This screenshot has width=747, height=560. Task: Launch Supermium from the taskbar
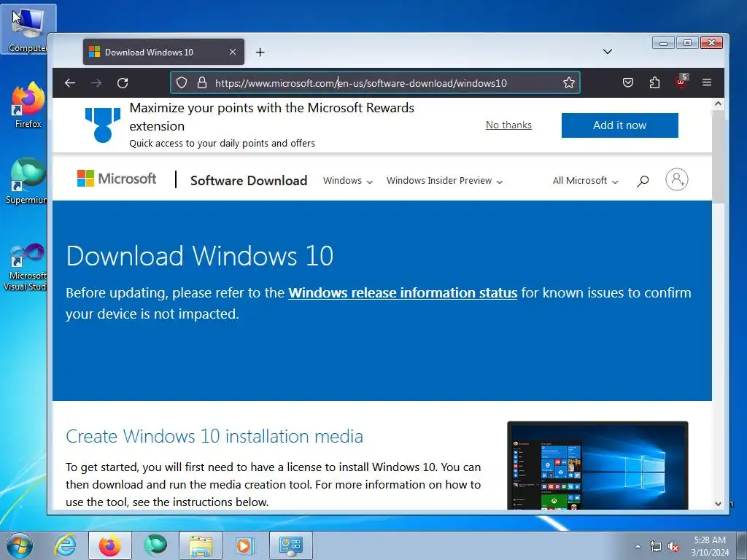pyautogui.click(x=155, y=545)
